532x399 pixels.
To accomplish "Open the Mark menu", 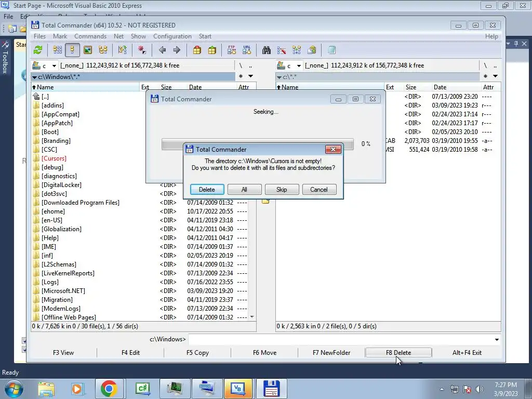I will [60, 36].
